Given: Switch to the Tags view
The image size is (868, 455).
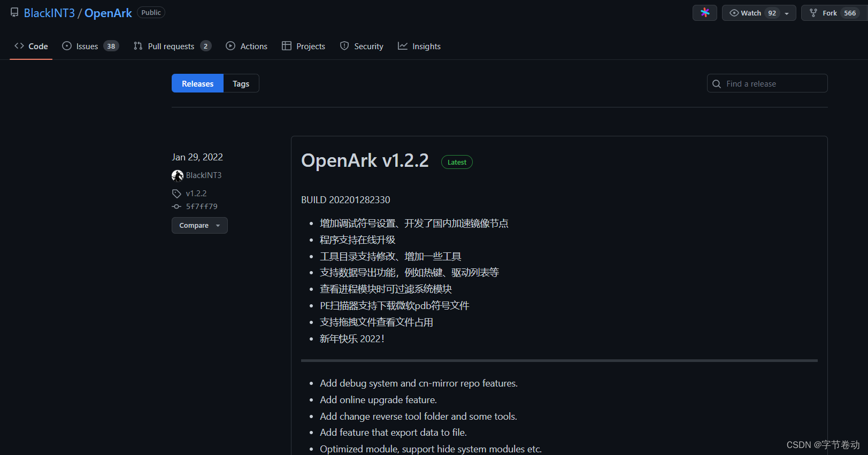Looking at the screenshot, I should click(241, 83).
